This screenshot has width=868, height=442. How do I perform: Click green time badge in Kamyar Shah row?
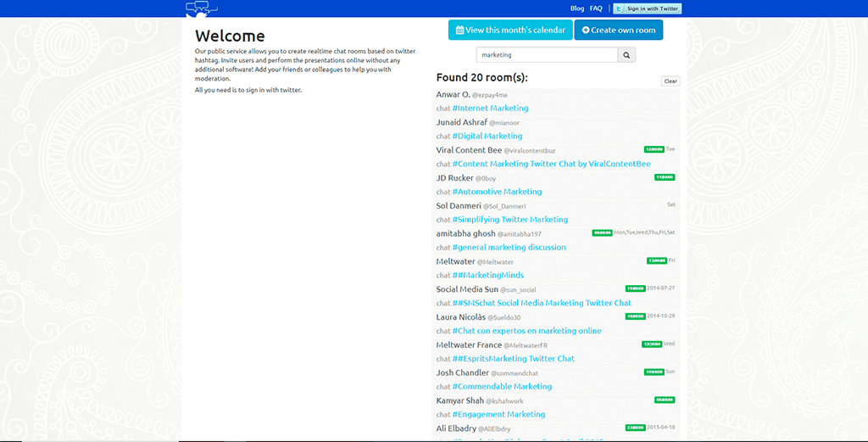(665, 400)
